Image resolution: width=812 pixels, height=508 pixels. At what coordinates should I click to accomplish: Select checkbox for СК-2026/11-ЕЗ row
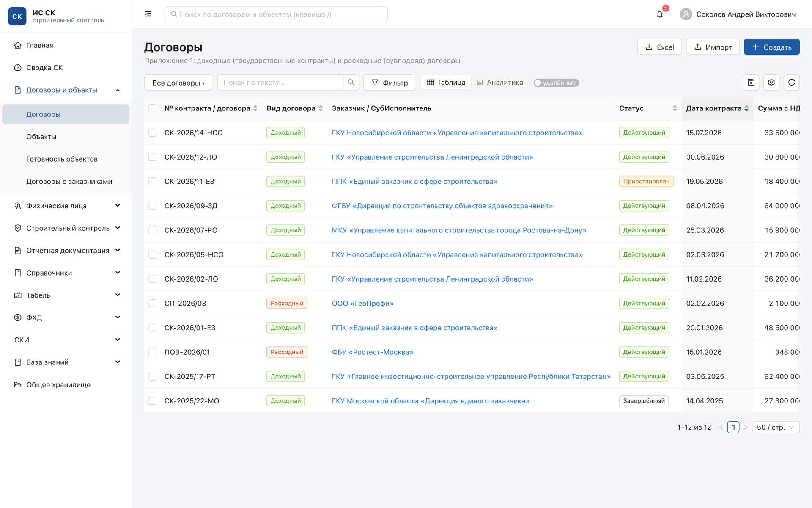pyautogui.click(x=152, y=181)
